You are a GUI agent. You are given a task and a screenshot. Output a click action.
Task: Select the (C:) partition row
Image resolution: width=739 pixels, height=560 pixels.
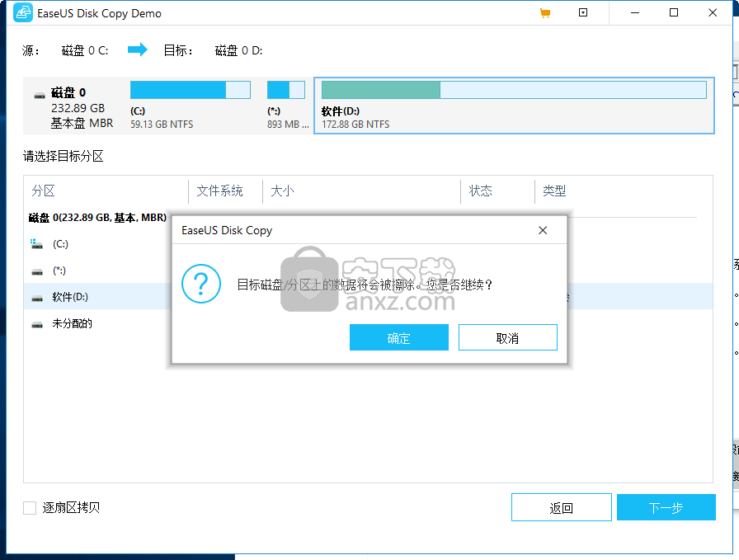tap(97, 243)
